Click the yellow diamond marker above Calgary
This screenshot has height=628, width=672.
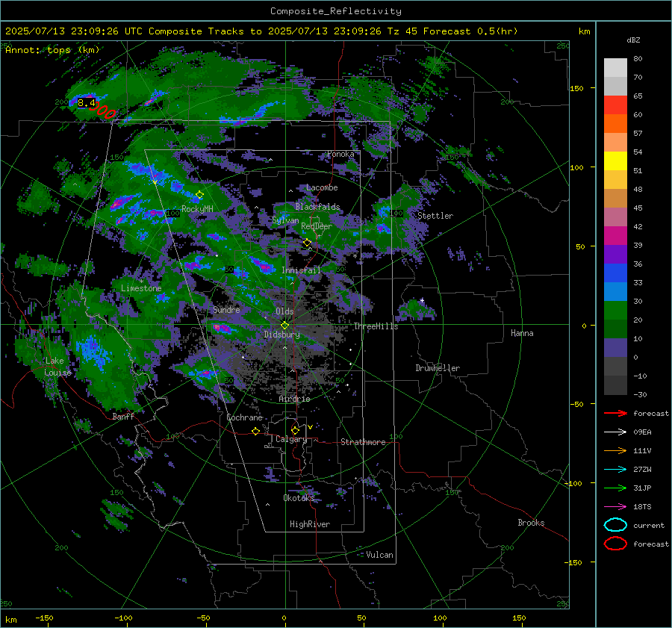point(295,430)
